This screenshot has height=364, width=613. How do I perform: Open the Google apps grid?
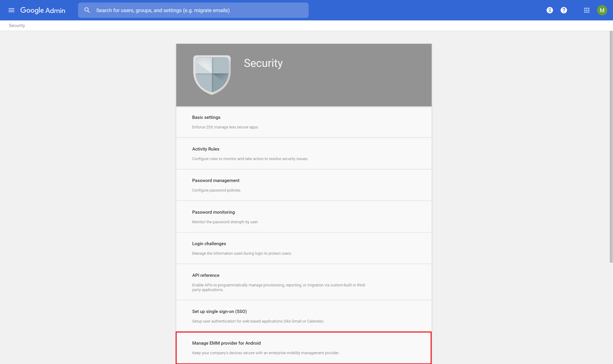click(x=586, y=10)
